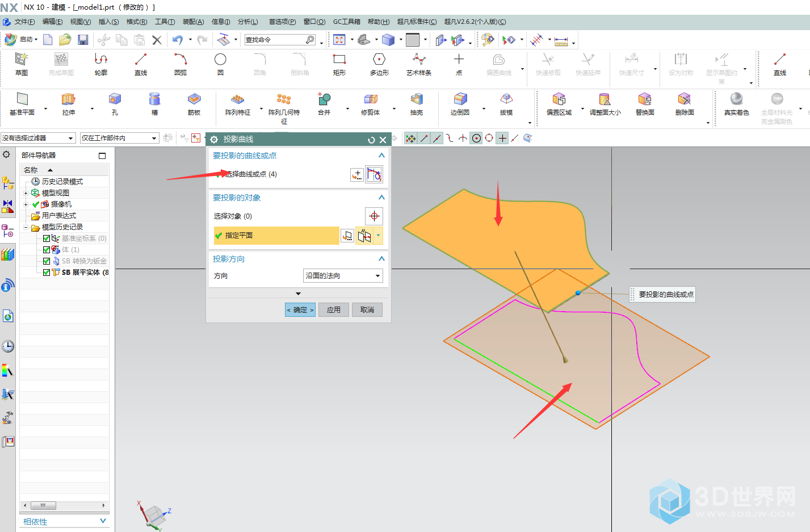
Task: Collapse the 模型历史记录 tree node
Action: (26, 227)
